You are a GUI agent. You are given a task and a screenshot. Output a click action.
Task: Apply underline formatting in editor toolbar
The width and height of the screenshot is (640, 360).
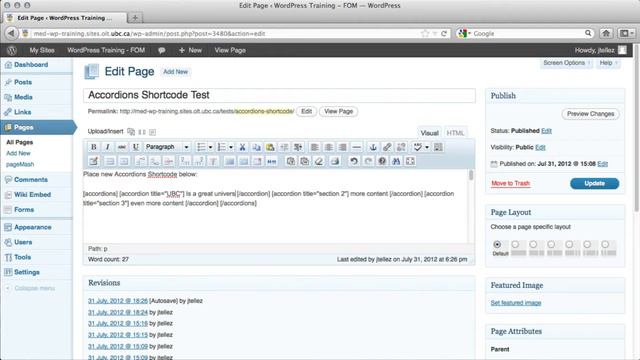(136, 147)
